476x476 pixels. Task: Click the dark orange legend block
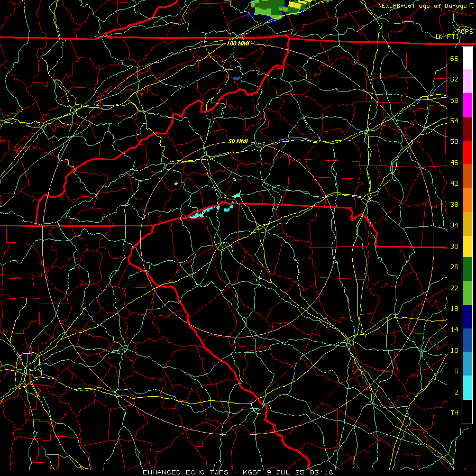[x=467, y=176]
